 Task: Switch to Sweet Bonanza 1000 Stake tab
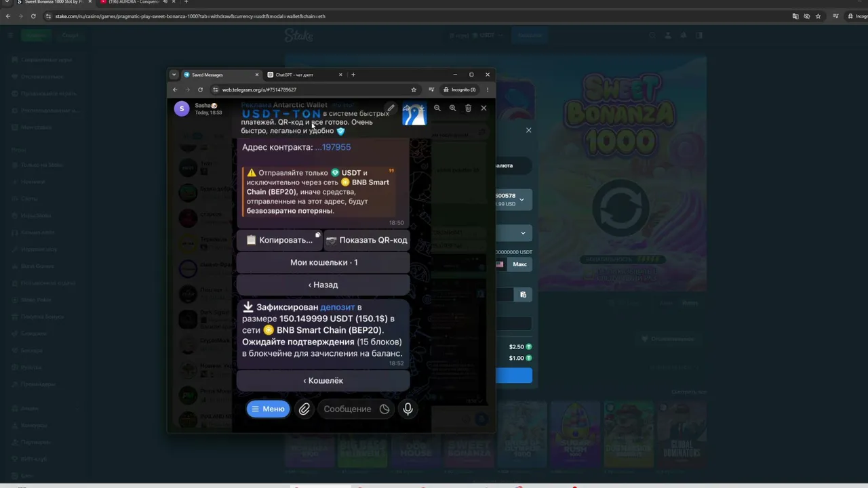pyautogui.click(x=53, y=2)
